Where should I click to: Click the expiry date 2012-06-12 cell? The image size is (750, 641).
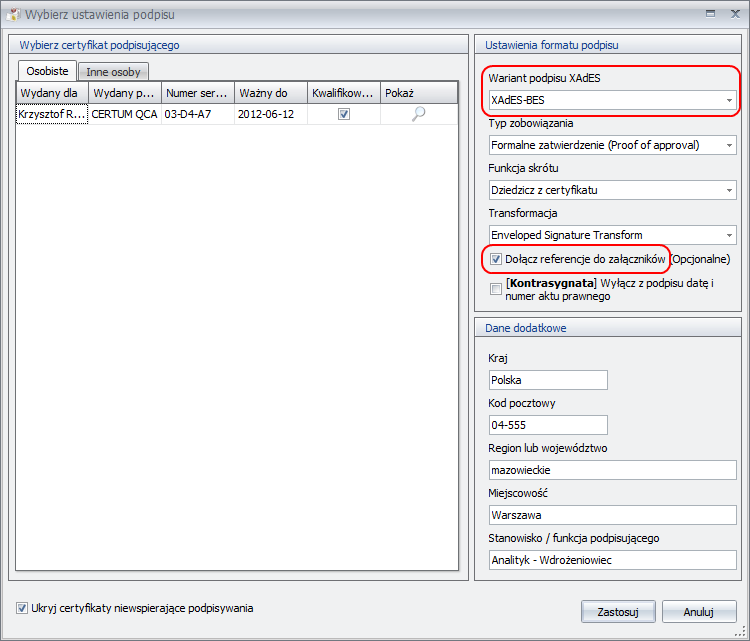pos(271,114)
